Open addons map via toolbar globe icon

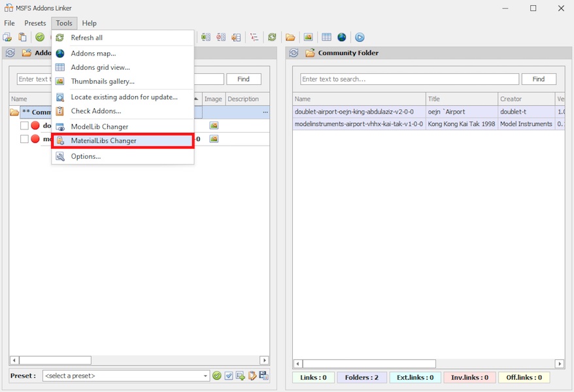[x=341, y=37]
